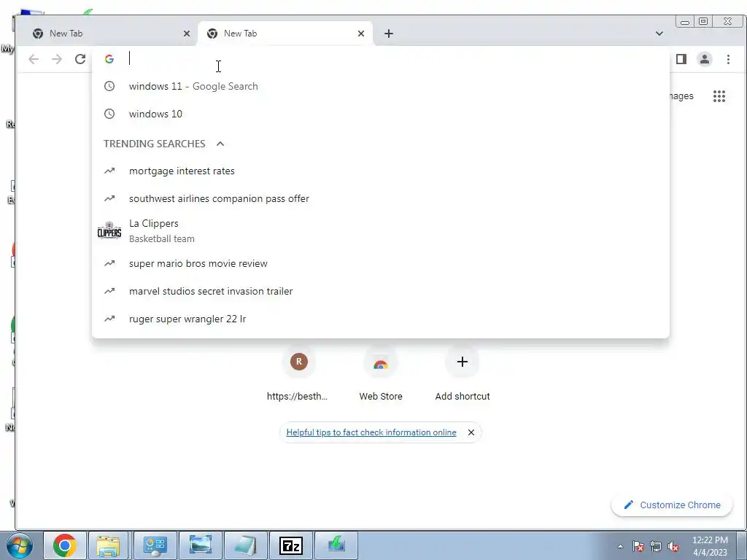Close the first New Tab

pyautogui.click(x=187, y=34)
